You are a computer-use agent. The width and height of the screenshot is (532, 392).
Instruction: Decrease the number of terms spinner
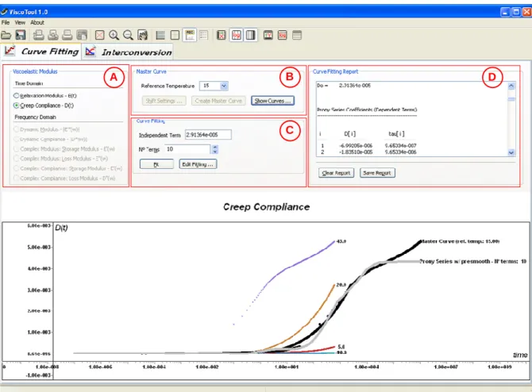(x=214, y=152)
